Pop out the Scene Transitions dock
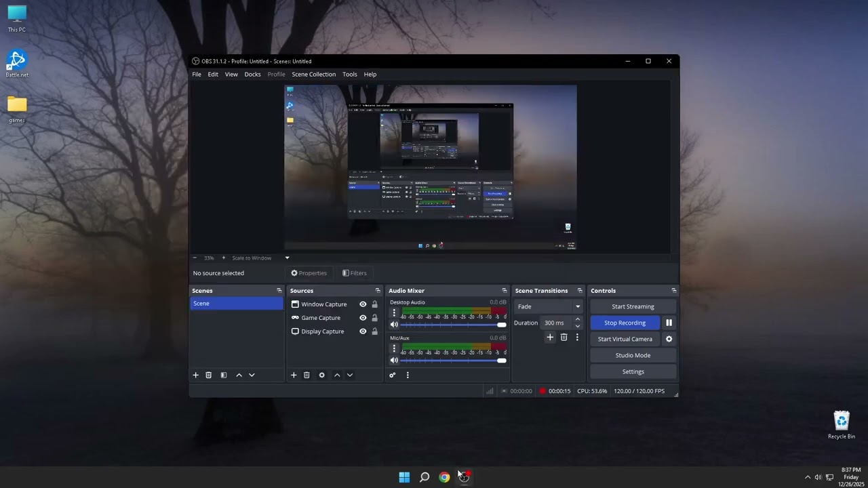This screenshot has width=868, height=488. tap(579, 291)
